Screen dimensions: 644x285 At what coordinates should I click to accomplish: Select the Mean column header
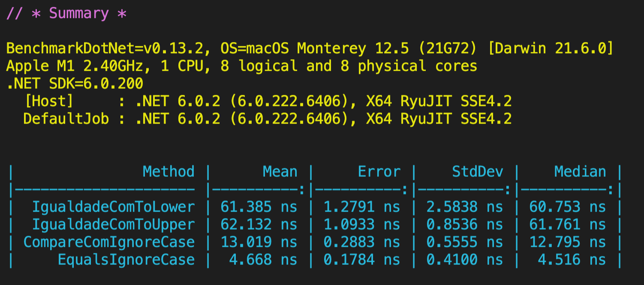(281, 171)
